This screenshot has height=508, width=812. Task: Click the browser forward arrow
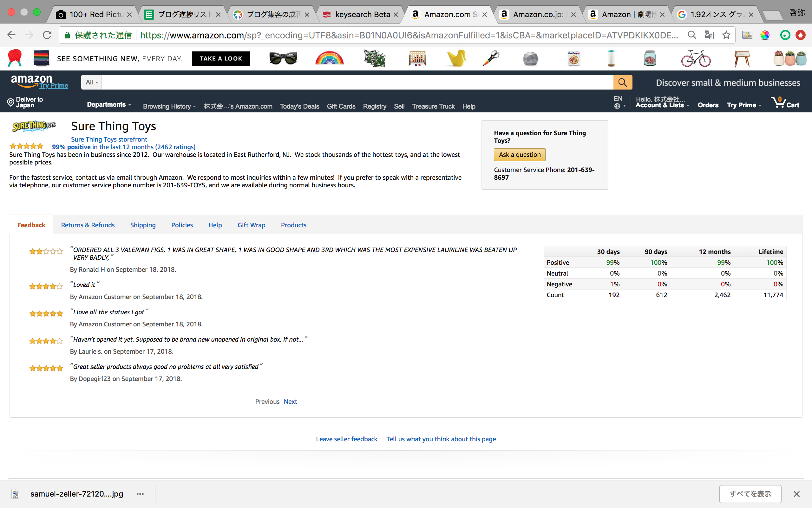[x=29, y=35]
